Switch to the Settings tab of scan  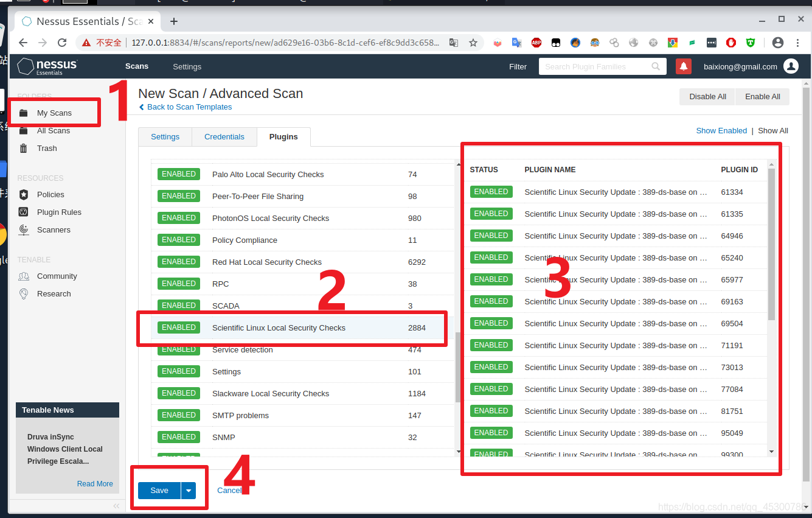[165, 137]
